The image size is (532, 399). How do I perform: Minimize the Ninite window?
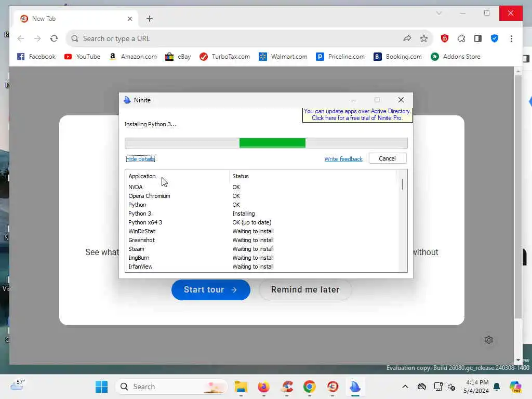353,100
